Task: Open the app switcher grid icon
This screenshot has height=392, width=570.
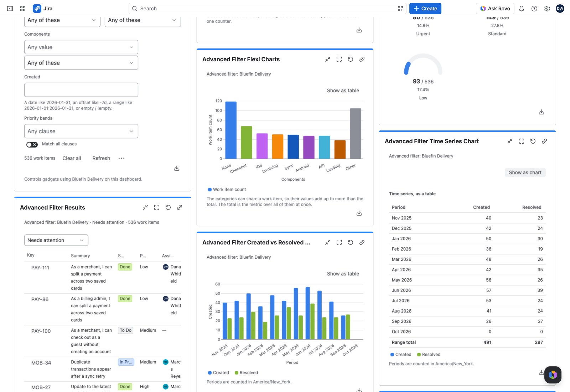Action: 23,9
